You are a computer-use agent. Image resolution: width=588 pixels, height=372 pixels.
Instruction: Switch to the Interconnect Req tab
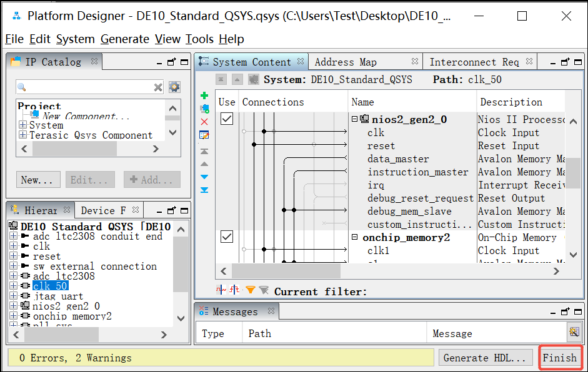(x=474, y=62)
